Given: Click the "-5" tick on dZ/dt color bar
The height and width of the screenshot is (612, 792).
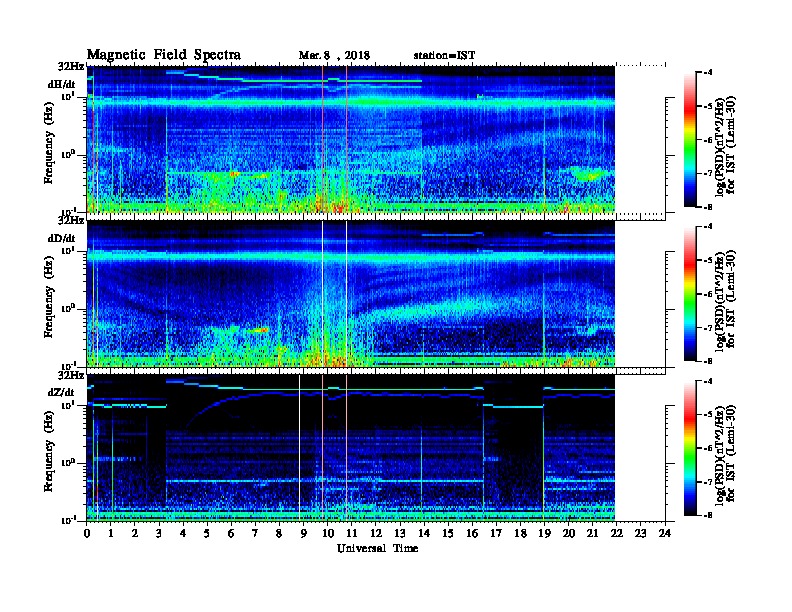Looking at the screenshot, I should 708,415.
